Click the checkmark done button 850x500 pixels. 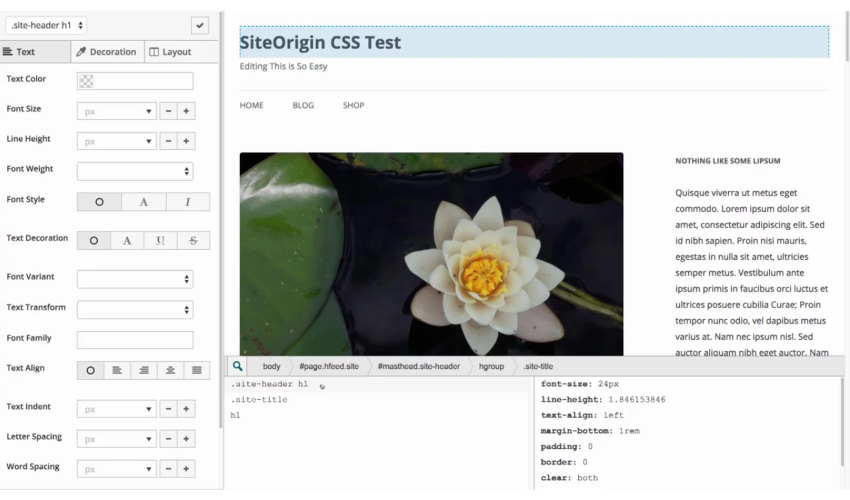[x=199, y=25]
